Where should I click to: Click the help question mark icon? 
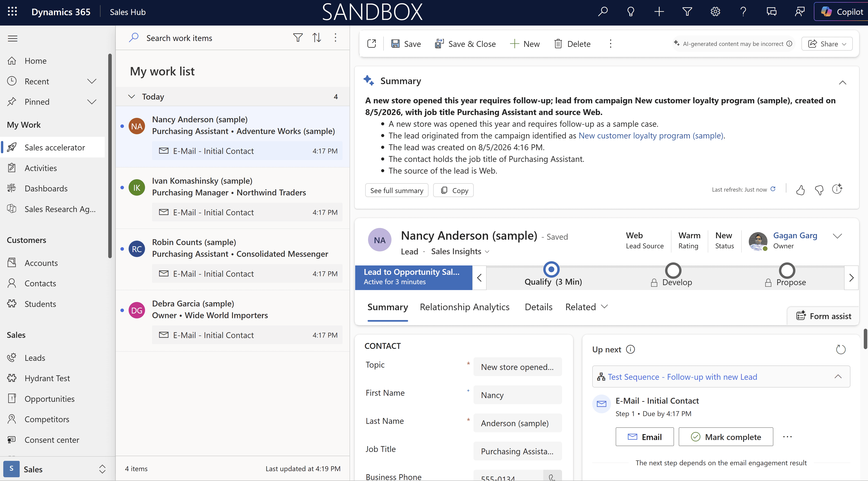click(743, 12)
